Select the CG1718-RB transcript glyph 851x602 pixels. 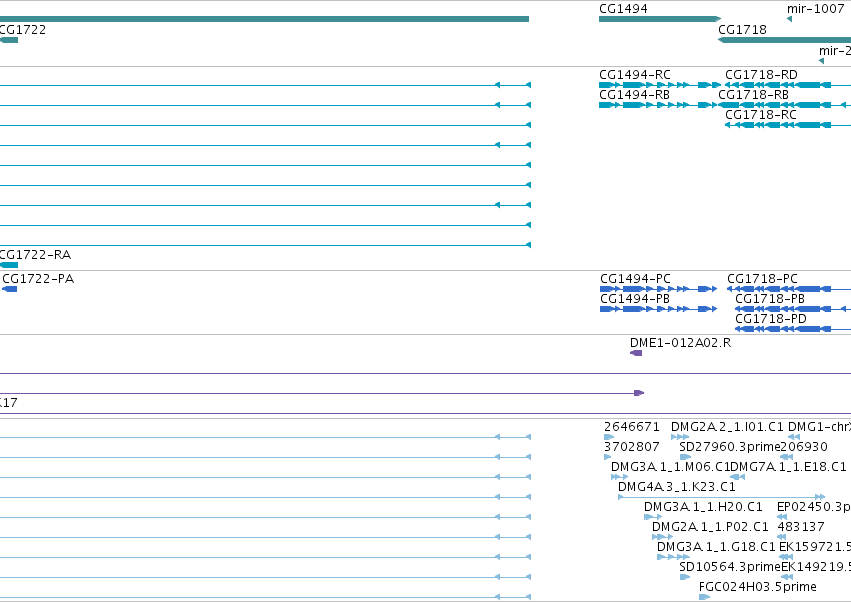784,105
